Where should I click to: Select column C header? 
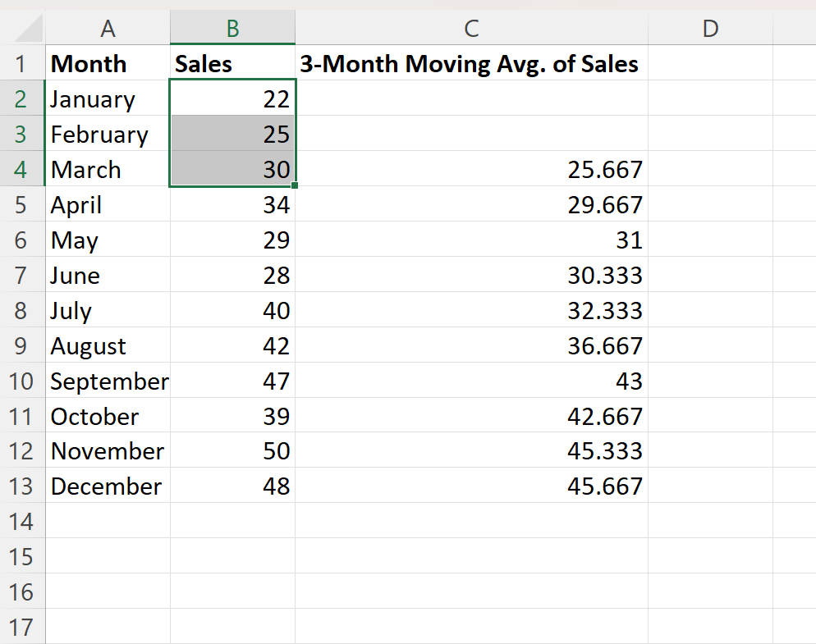tap(471, 28)
